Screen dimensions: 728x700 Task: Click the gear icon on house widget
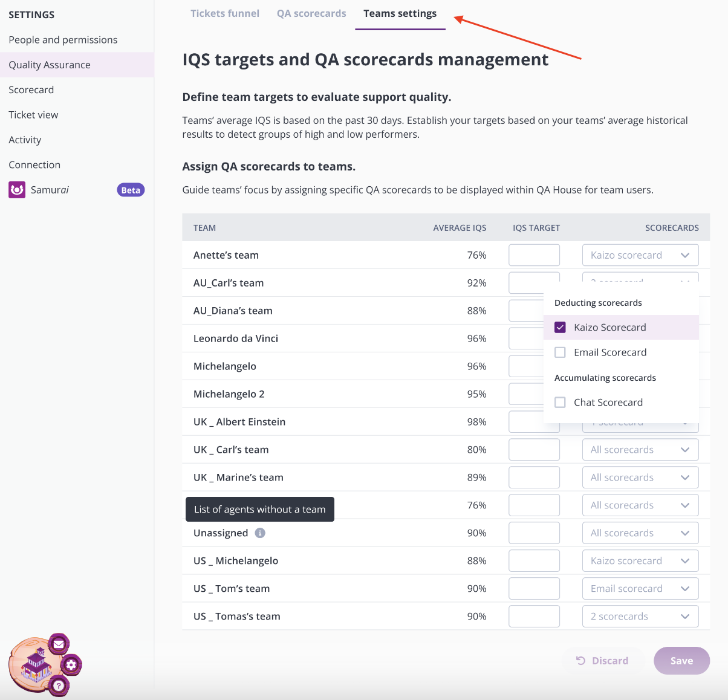[71, 665]
